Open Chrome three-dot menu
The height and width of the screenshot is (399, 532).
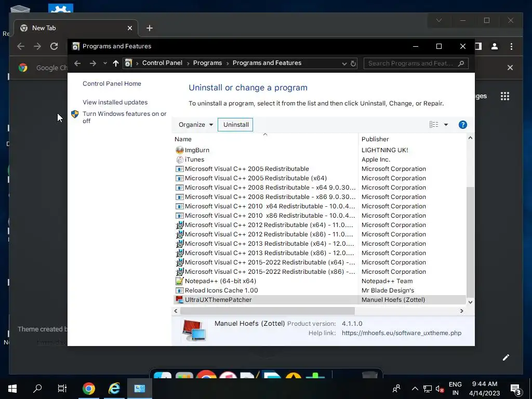click(511, 46)
